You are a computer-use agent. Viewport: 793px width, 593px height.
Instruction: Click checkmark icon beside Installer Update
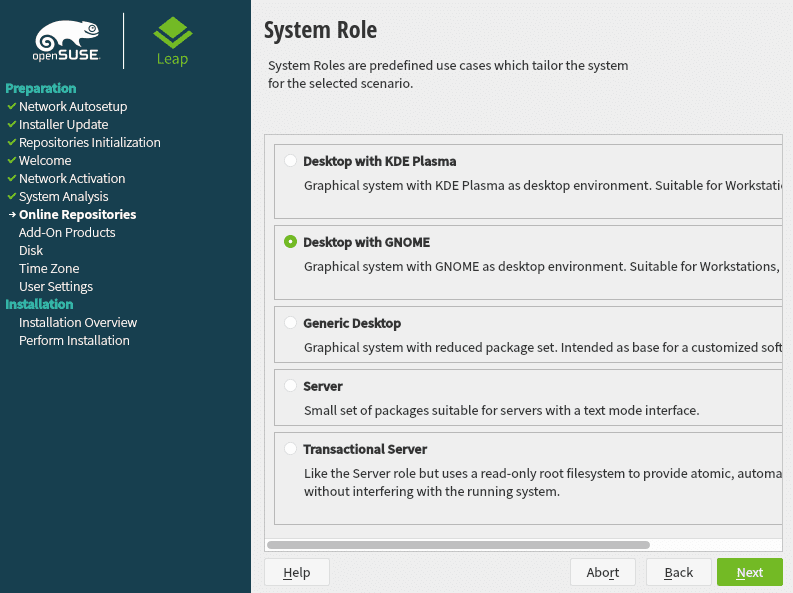12,124
